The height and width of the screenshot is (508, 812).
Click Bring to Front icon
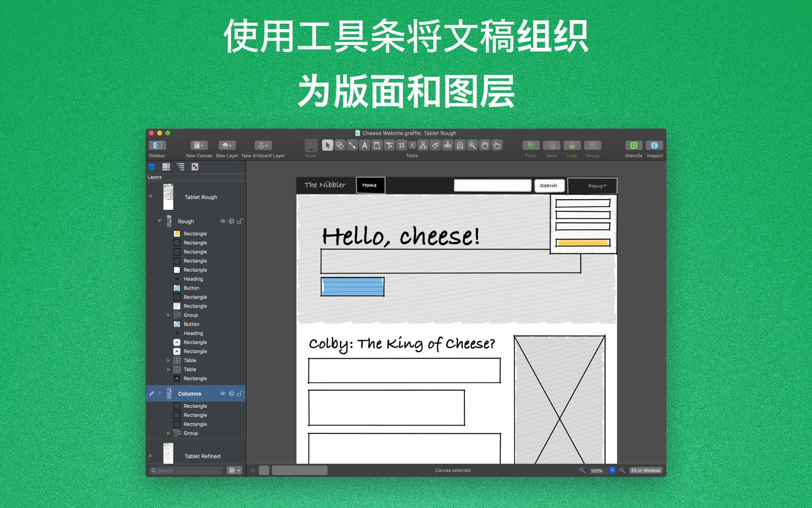(531, 145)
